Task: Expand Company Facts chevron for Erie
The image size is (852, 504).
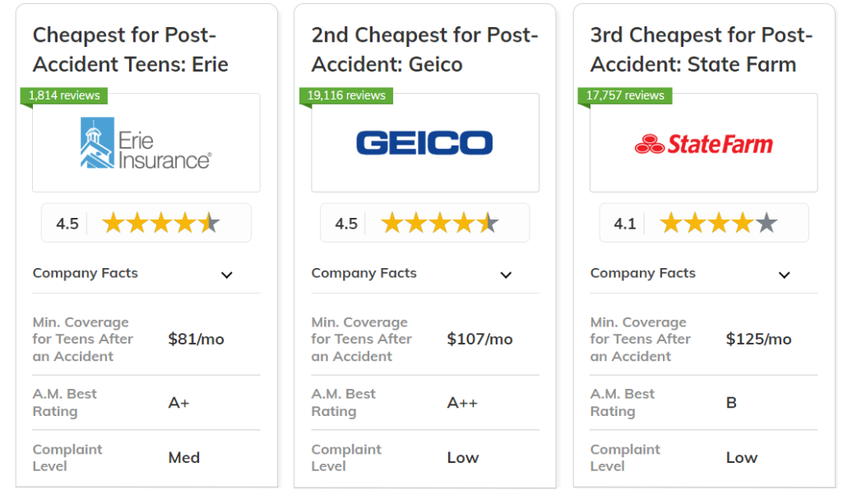Action: pos(227,275)
